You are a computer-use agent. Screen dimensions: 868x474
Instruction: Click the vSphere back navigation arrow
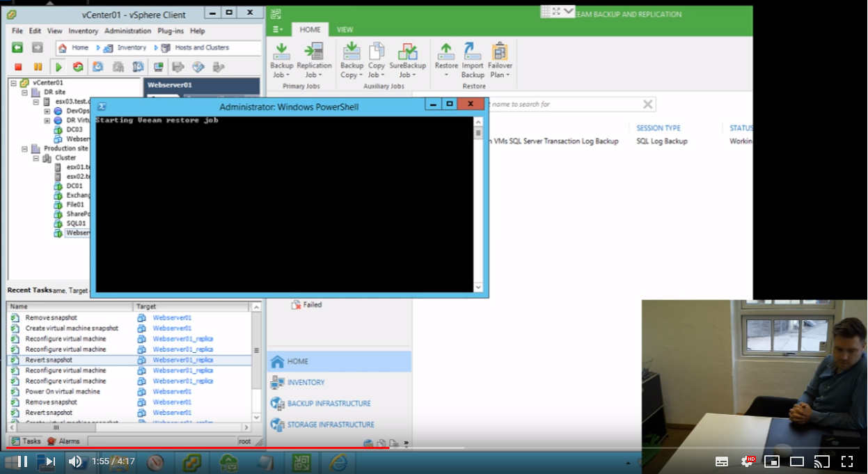click(x=17, y=47)
